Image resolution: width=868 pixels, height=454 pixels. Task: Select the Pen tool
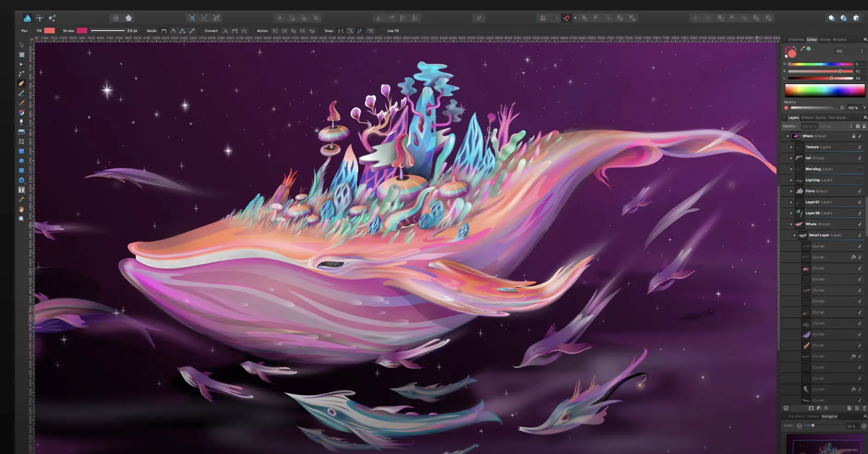21,84
